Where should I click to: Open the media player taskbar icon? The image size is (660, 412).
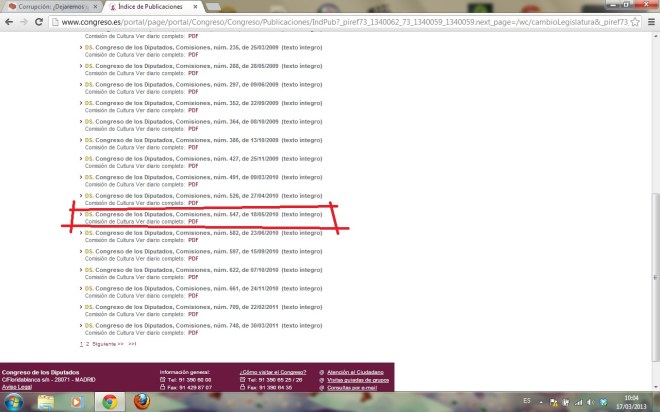point(77,401)
